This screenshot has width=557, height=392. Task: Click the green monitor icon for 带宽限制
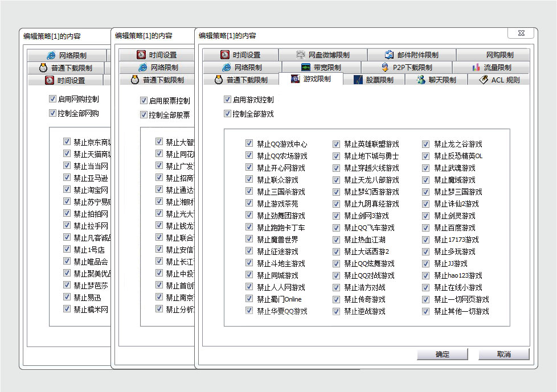point(305,68)
